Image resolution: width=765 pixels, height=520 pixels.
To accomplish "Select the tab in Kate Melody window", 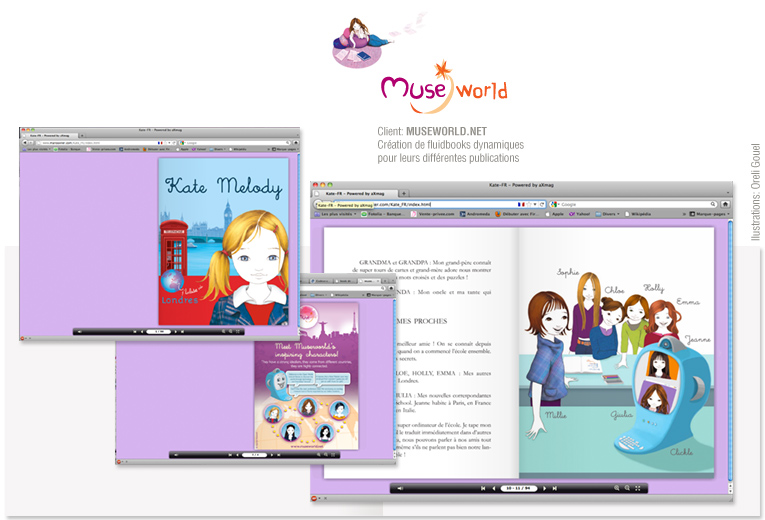I will tap(50, 136).
